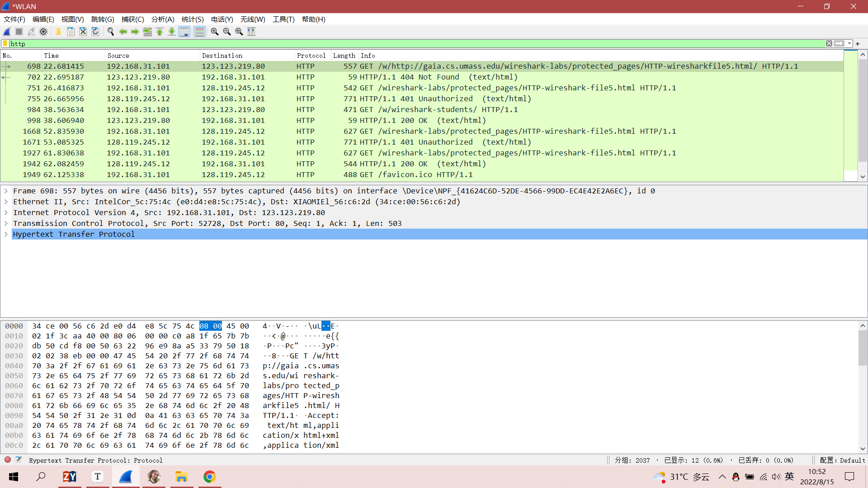
Task: Restart the current capture
Action: (31, 32)
